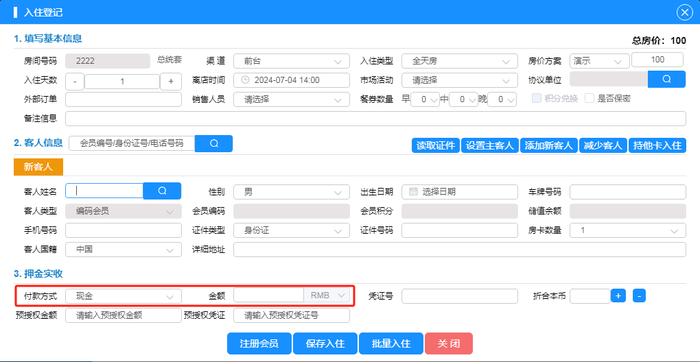Click the 保存入住 button
The width and height of the screenshot is (700, 362).
coord(325,343)
